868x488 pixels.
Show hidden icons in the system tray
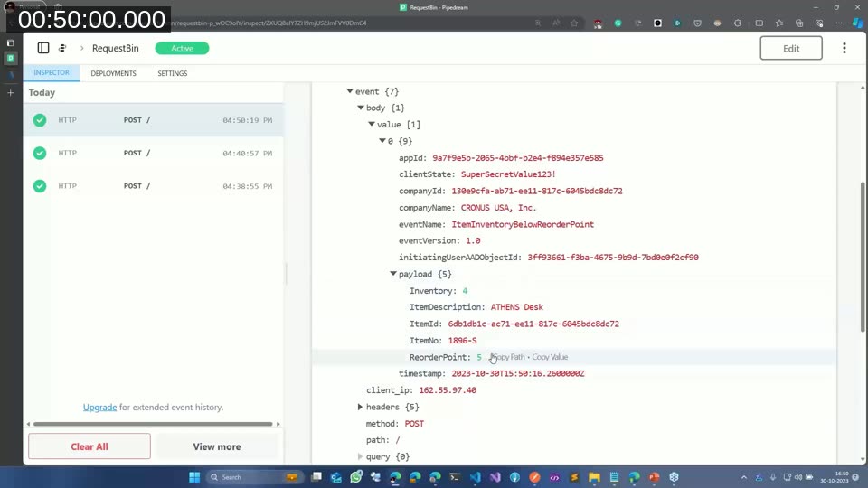click(x=744, y=477)
